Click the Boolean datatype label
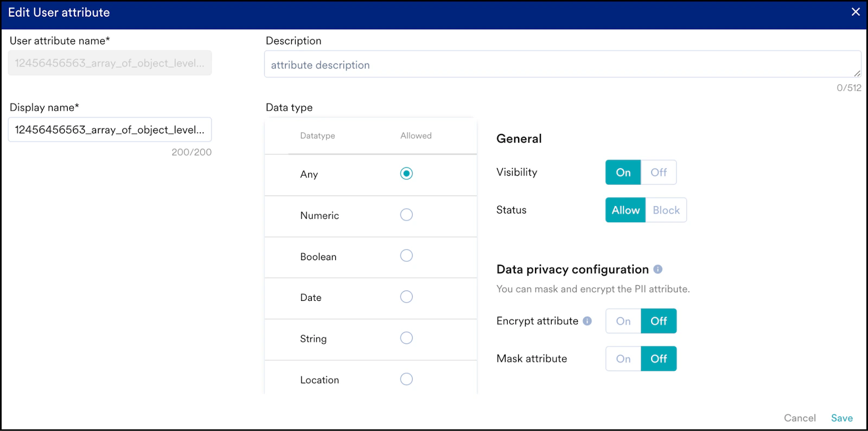The height and width of the screenshot is (431, 868). [318, 256]
